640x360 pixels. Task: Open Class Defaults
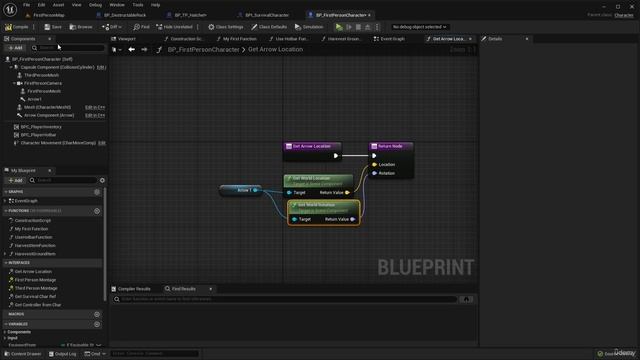(x=269, y=27)
